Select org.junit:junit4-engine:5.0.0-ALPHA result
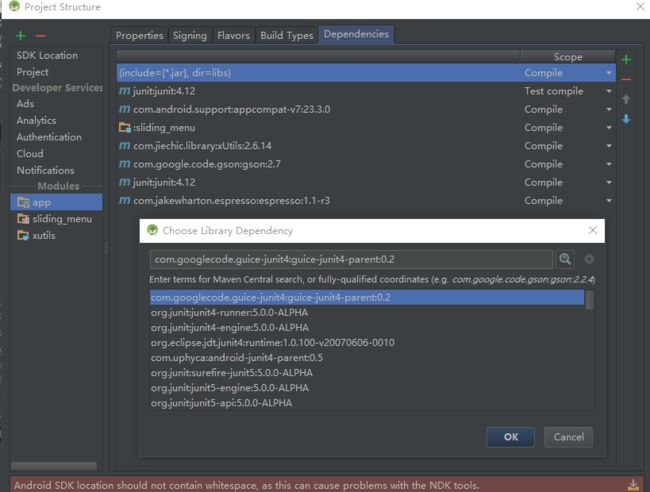Viewport: 650px width, 492px height. click(367, 327)
